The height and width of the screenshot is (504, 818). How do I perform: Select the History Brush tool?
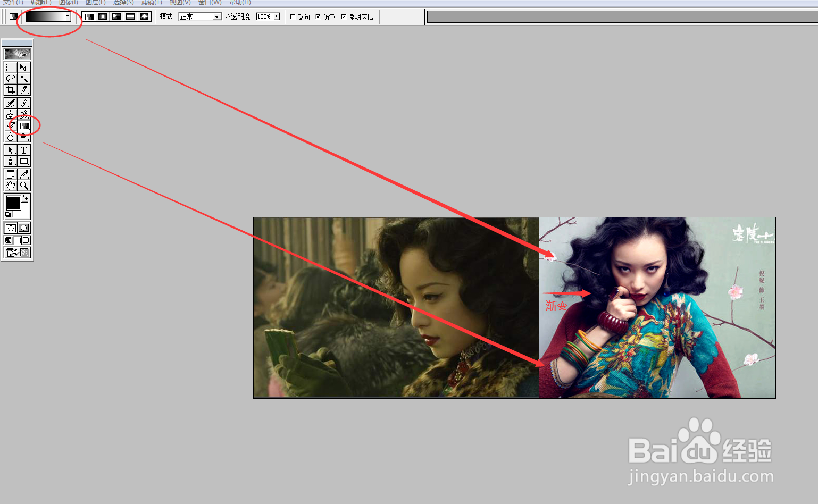click(24, 114)
